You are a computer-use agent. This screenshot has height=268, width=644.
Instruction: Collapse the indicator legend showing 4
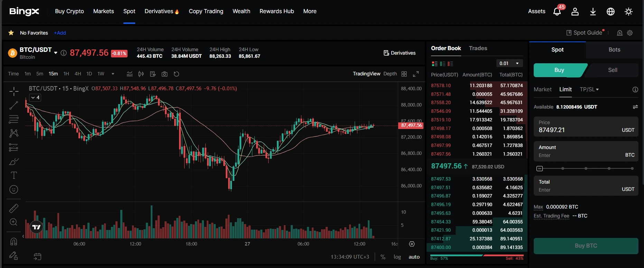point(35,98)
